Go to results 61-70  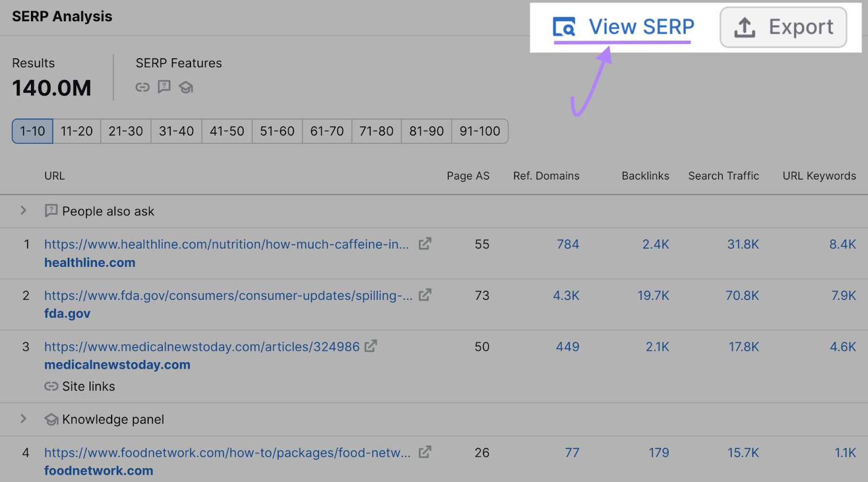327,131
